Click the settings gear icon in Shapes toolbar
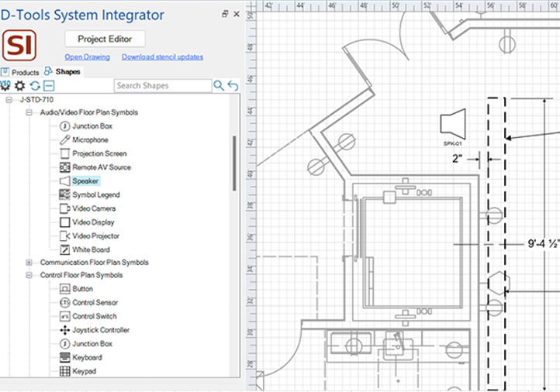The height and width of the screenshot is (392, 560). tap(20, 86)
